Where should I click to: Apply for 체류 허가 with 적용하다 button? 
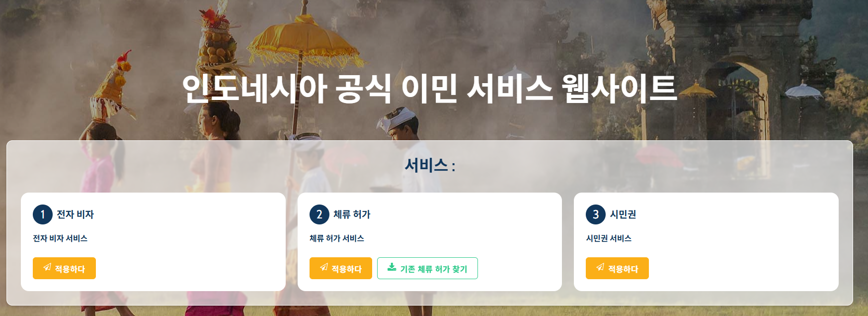(341, 268)
